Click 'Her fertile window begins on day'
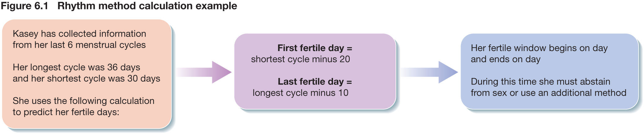Viewport: 644px width, 134px height. [539, 48]
